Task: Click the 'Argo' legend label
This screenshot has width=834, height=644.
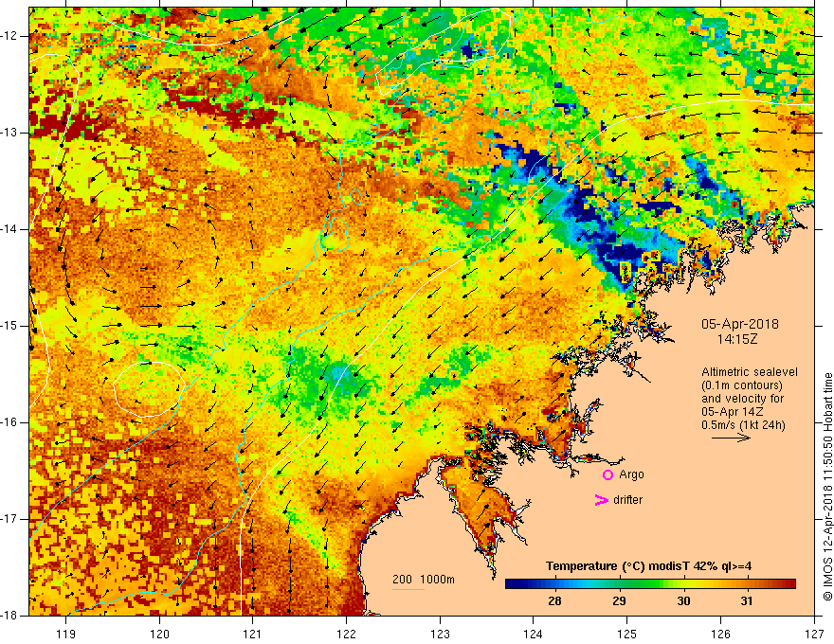Action: tap(631, 474)
